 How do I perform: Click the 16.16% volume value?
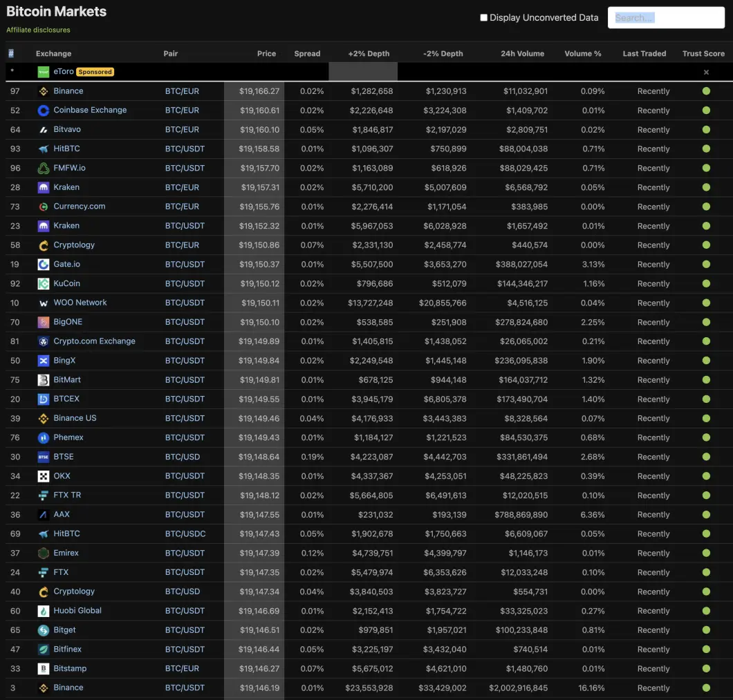click(591, 688)
